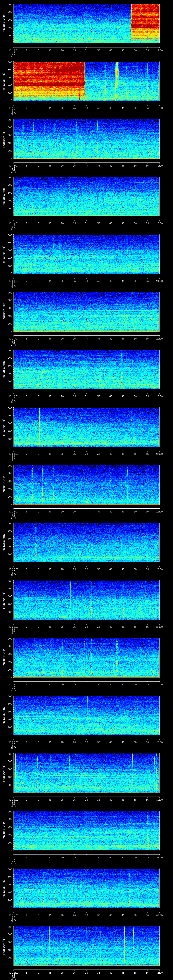Select the "23:00" end time label

click(x=159, y=396)
